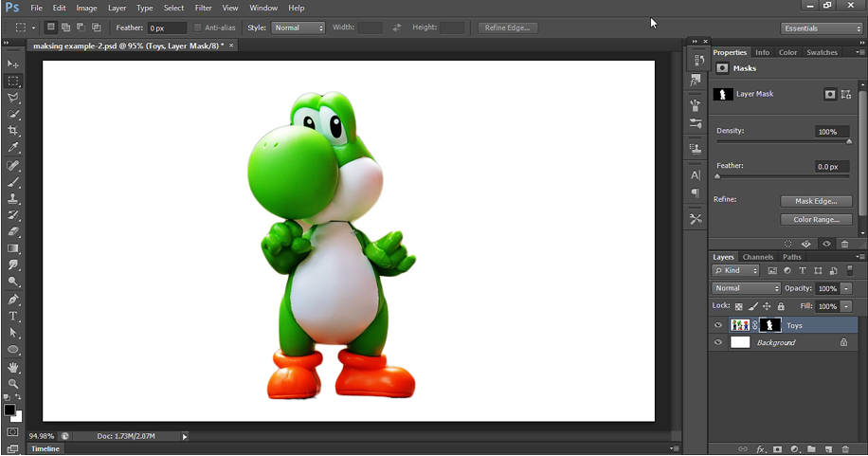Add a vector mask in Properties
868x456 pixels.
(x=846, y=94)
